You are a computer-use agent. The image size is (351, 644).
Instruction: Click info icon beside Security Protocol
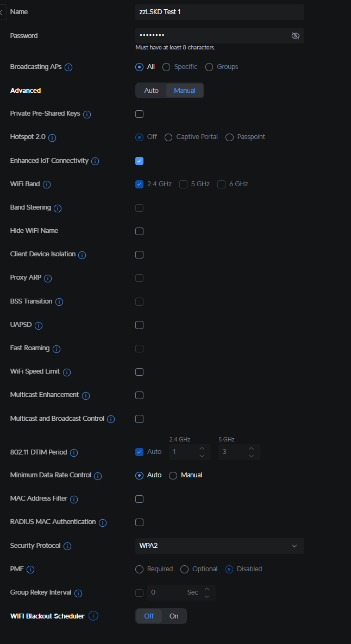[x=67, y=546]
